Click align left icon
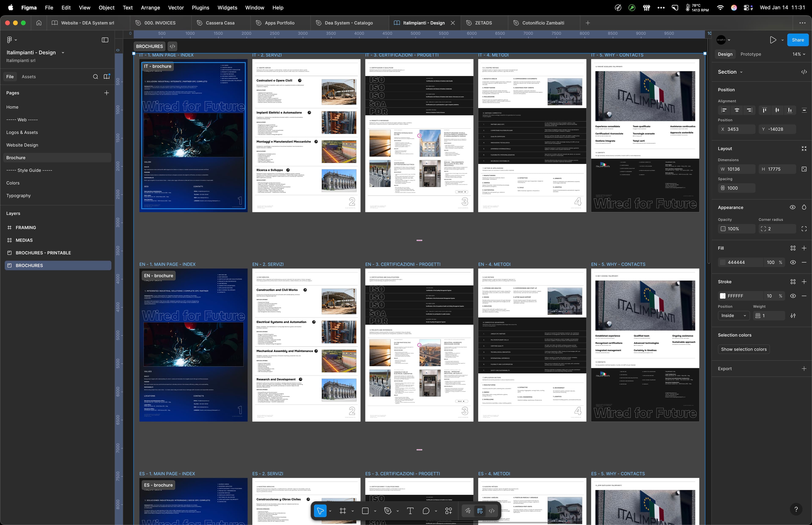812x525 pixels. point(724,110)
